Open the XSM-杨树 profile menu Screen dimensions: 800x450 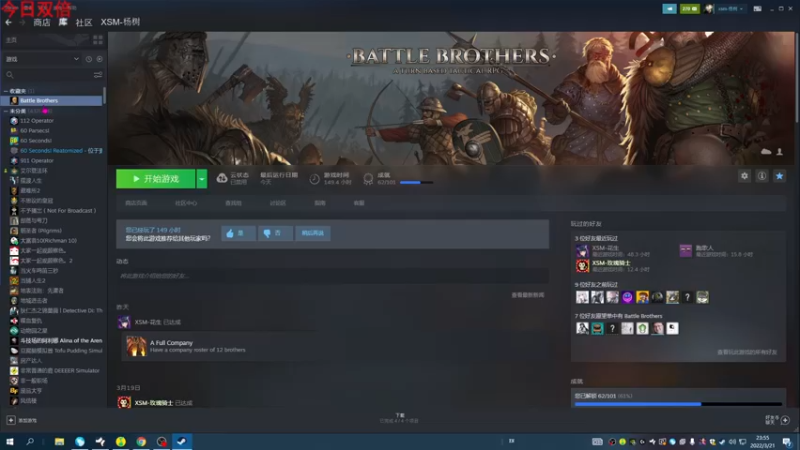[120, 22]
